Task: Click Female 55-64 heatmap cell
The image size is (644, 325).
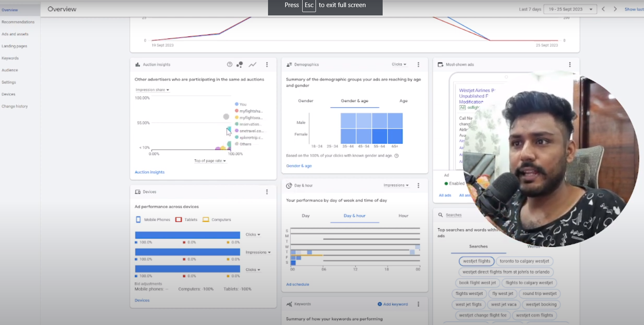Action: click(380, 136)
